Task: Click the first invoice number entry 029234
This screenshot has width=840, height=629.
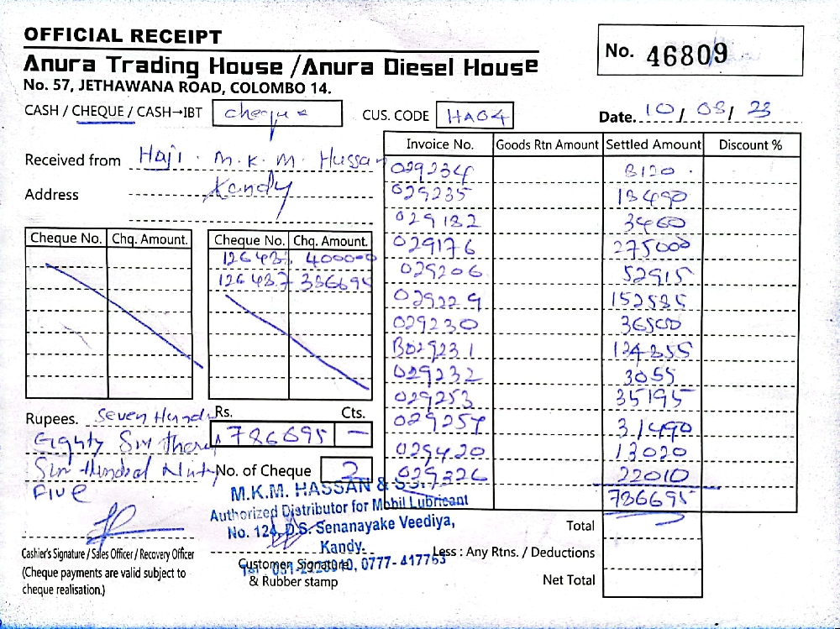Action: [435, 170]
